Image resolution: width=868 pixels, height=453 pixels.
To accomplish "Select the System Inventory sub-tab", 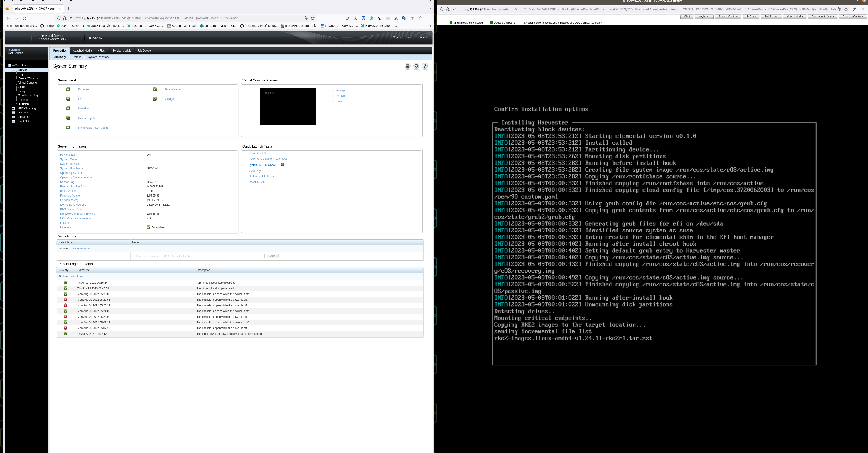I will click(98, 57).
